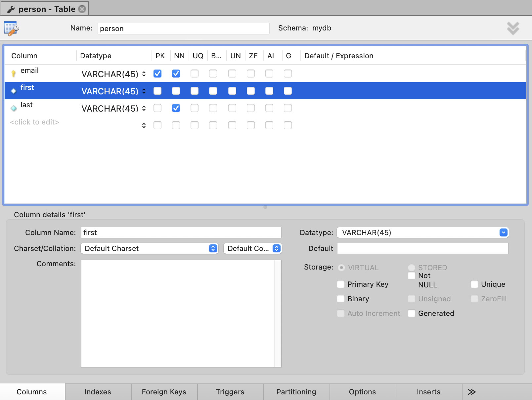This screenshot has height=400, width=532.
Task: Toggle ZF checkbox in first row
Action: click(251, 91)
